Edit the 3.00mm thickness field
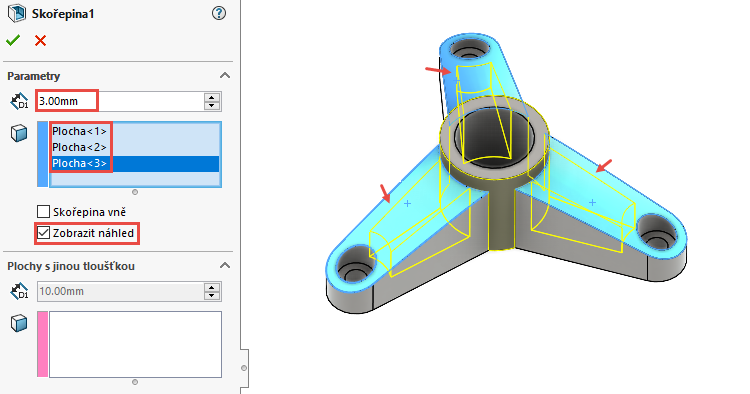 [121, 101]
